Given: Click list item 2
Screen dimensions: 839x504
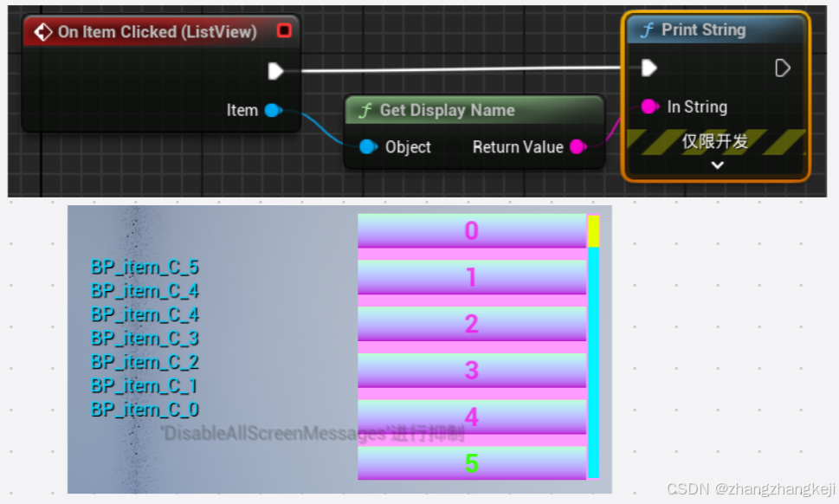Looking at the screenshot, I should [472, 324].
